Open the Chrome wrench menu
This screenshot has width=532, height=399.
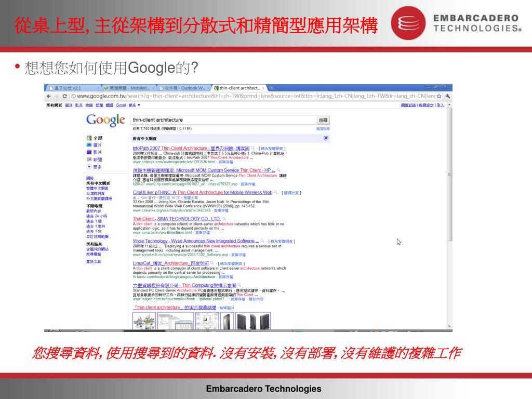(448, 96)
